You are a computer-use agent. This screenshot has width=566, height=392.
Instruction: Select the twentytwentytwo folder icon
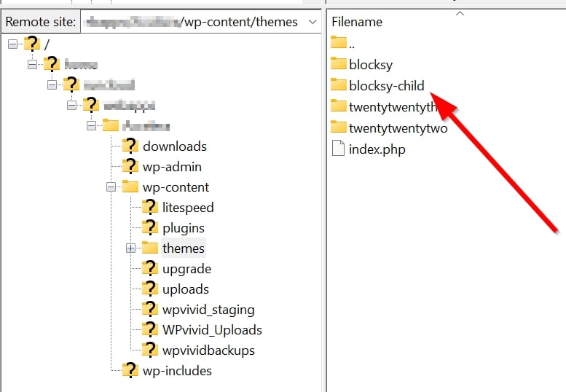pos(338,128)
